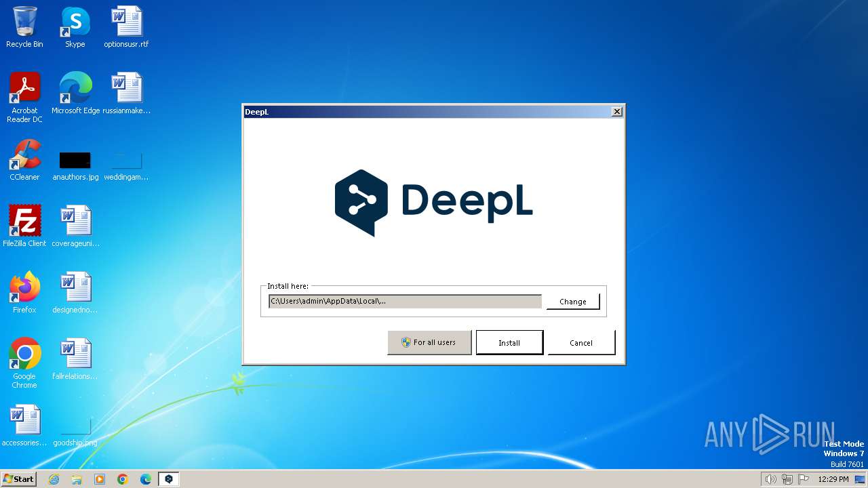Switch to the DeepL installer taskbar button
Screen dimensions: 868x488
click(169, 479)
